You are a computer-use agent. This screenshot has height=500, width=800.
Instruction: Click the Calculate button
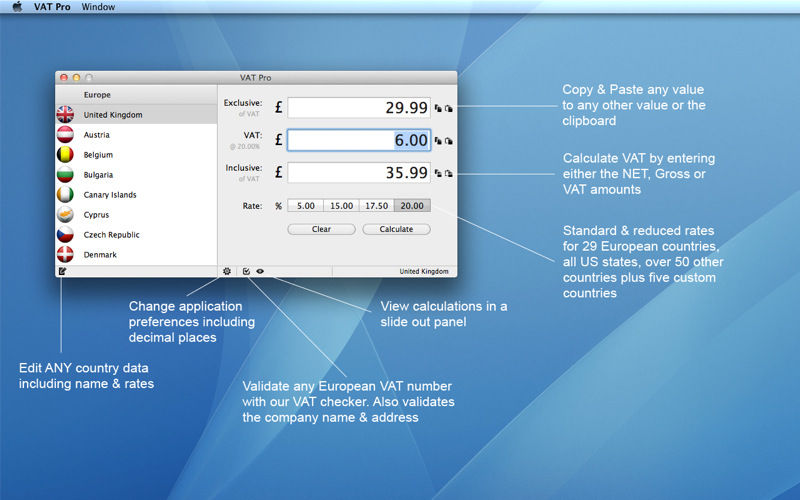(x=396, y=229)
